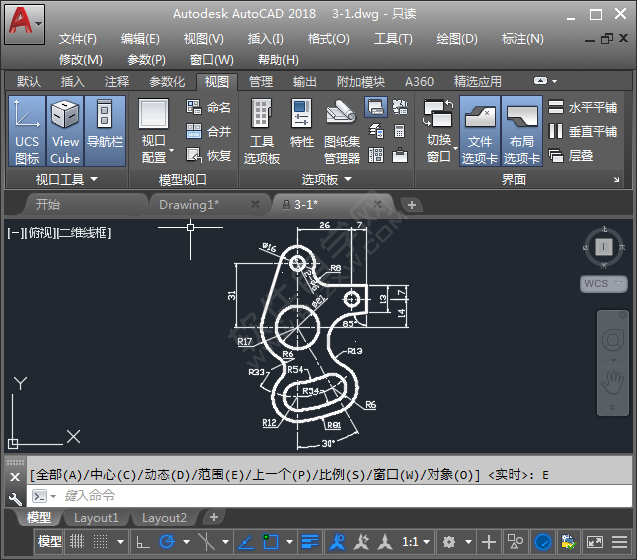Click the 键入命令 command input field

click(329, 495)
